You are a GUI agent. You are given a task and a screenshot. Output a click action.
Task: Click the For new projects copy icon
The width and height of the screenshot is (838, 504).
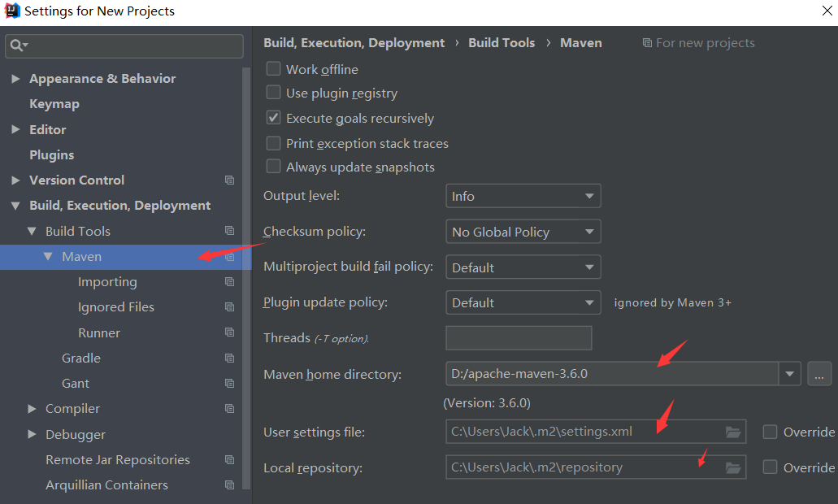click(647, 43)
